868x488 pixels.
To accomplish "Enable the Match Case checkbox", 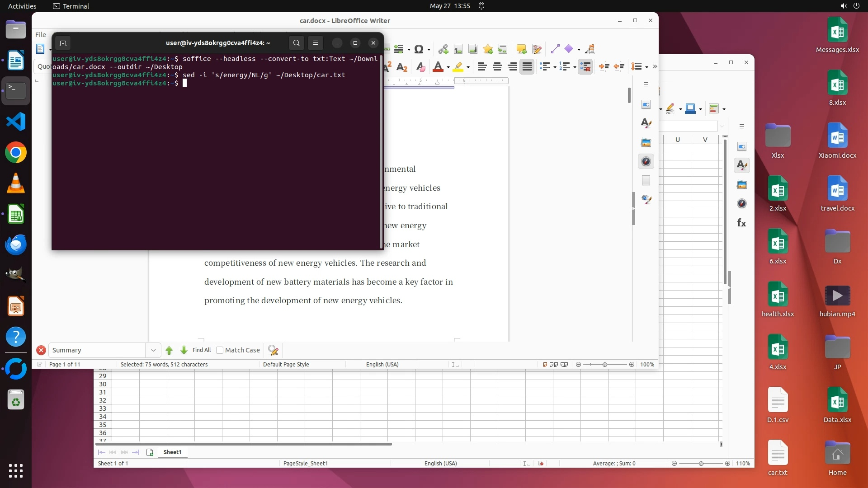I will (x=220, y=350).
